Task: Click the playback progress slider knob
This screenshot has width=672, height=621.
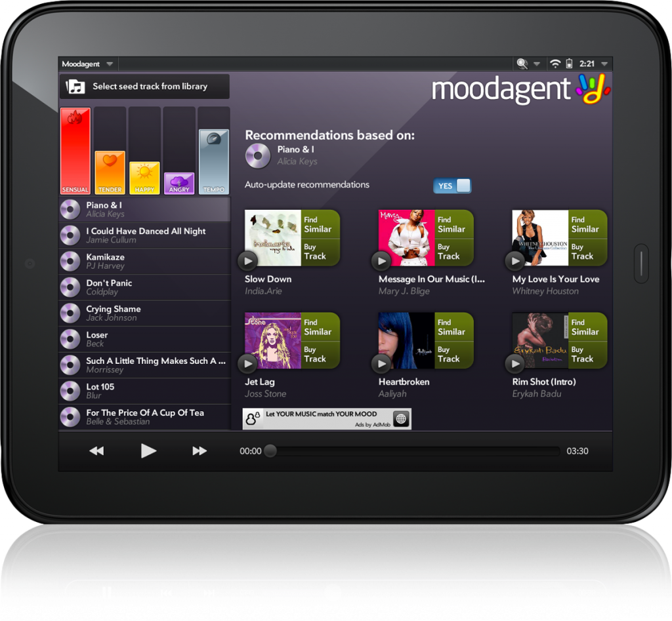Action: [270, 451]
